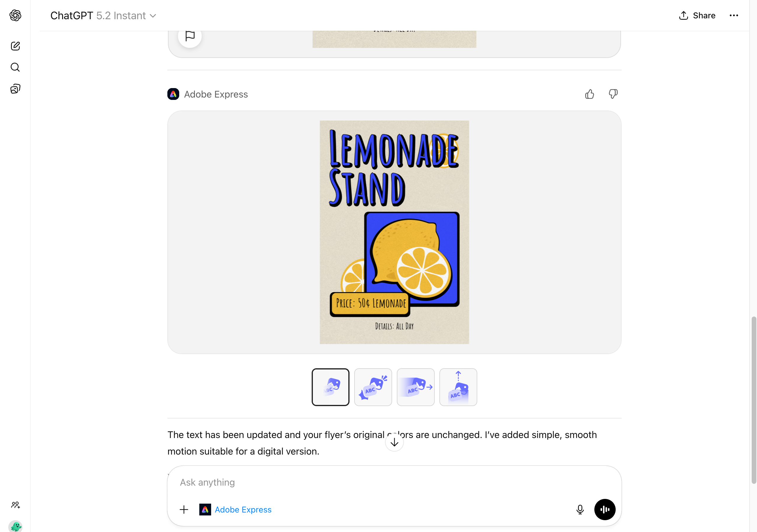Screen dimensions: 757x532
Task: Thumbs up the Adobe Express response
Action: 590,94
